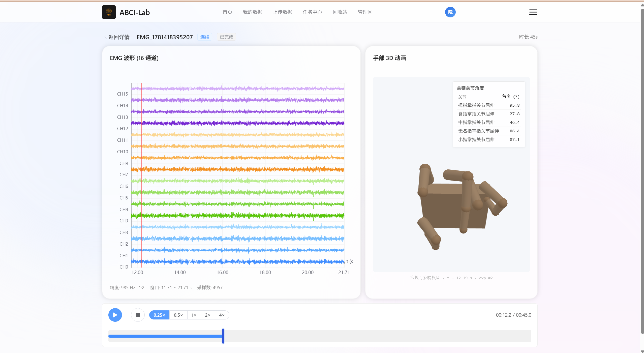Click the playback progress slider handle
Image resolution: width=644 pixels, height=353 pixels.
(223, 336)
